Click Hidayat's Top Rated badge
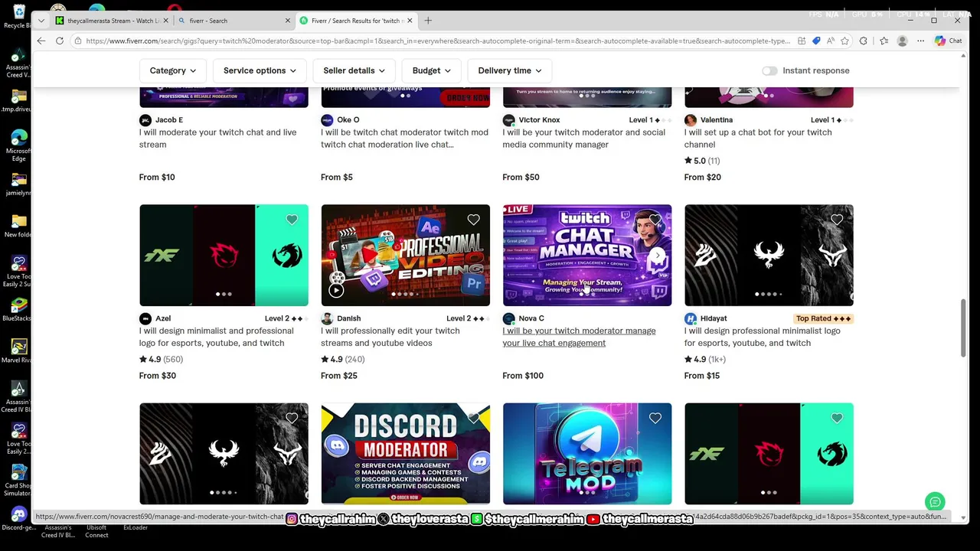Viewport: 980px width, 551px height. coord(824,318)
